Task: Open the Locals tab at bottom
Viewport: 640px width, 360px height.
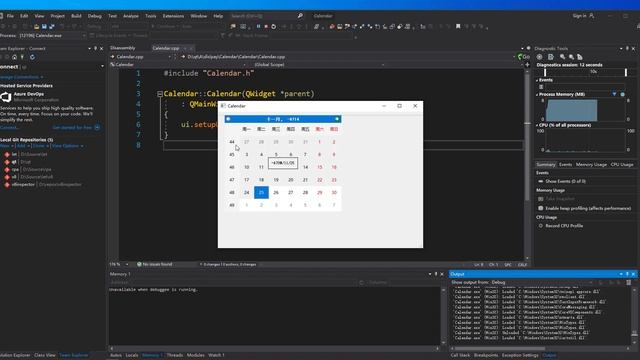Action: point(132,355)
